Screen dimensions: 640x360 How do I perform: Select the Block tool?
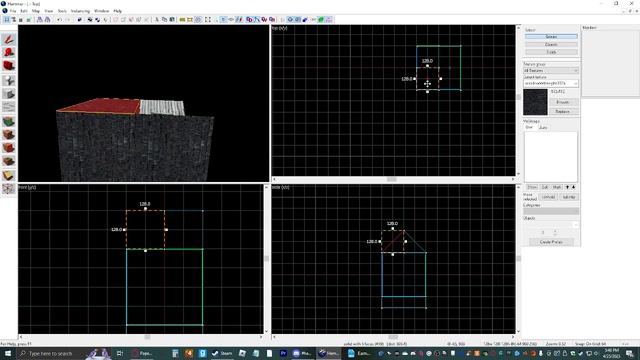pos(9,93)
